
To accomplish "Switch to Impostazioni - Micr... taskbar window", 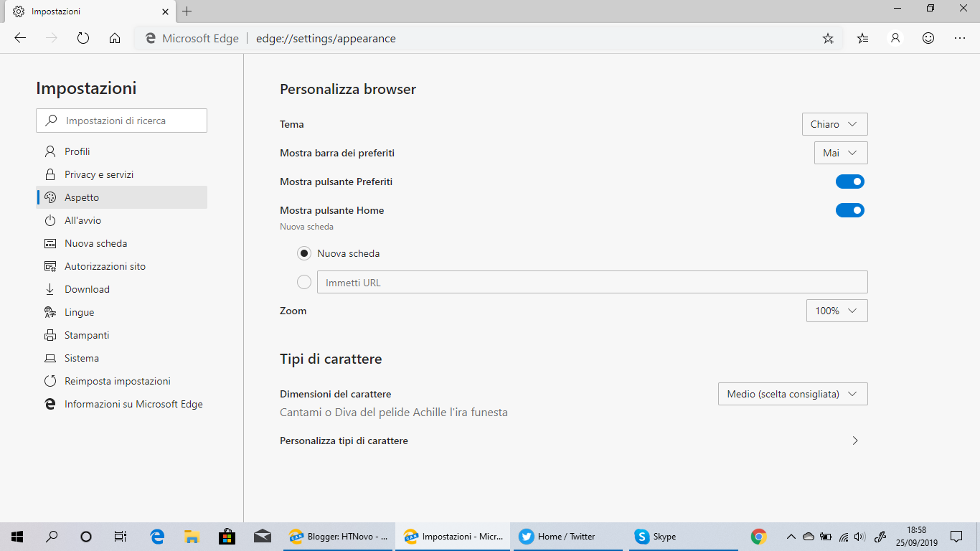I will [454, 536].
